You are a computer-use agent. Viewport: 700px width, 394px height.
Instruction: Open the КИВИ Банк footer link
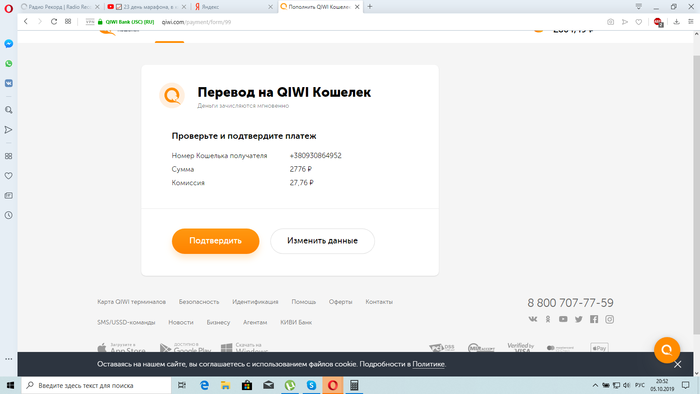[296, 322]
